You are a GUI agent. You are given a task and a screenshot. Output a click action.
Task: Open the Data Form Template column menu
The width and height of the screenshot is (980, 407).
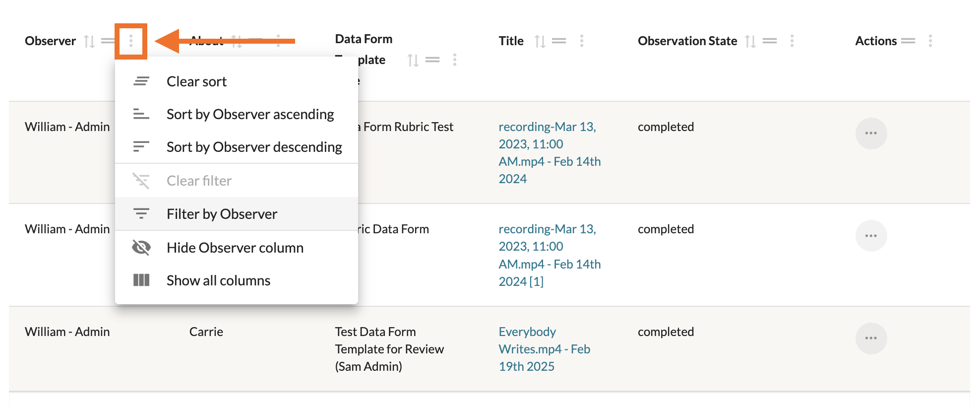(x=454, y=60)
